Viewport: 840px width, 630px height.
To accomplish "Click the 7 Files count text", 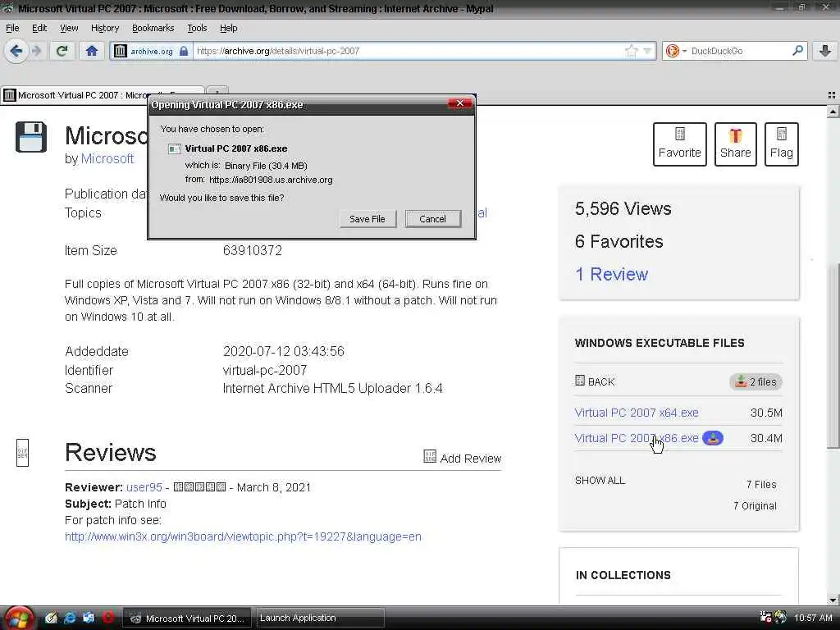I will coord(761,484).
